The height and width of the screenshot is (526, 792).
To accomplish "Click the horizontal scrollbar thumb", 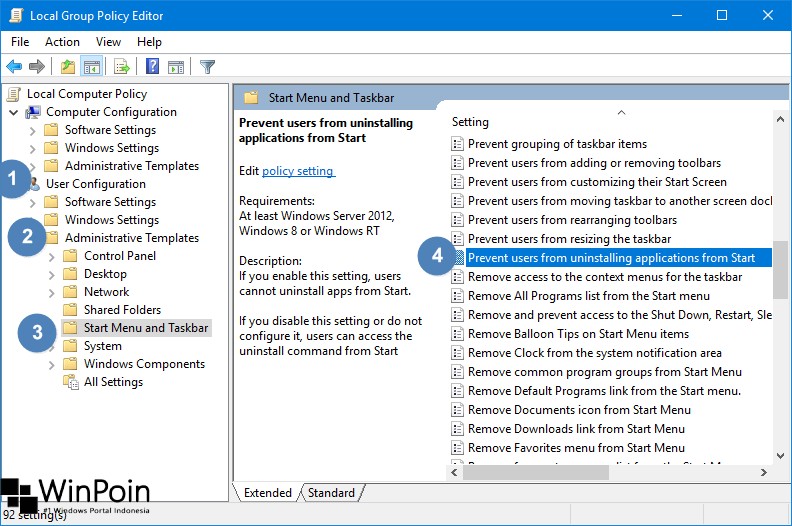I will 536,472.
